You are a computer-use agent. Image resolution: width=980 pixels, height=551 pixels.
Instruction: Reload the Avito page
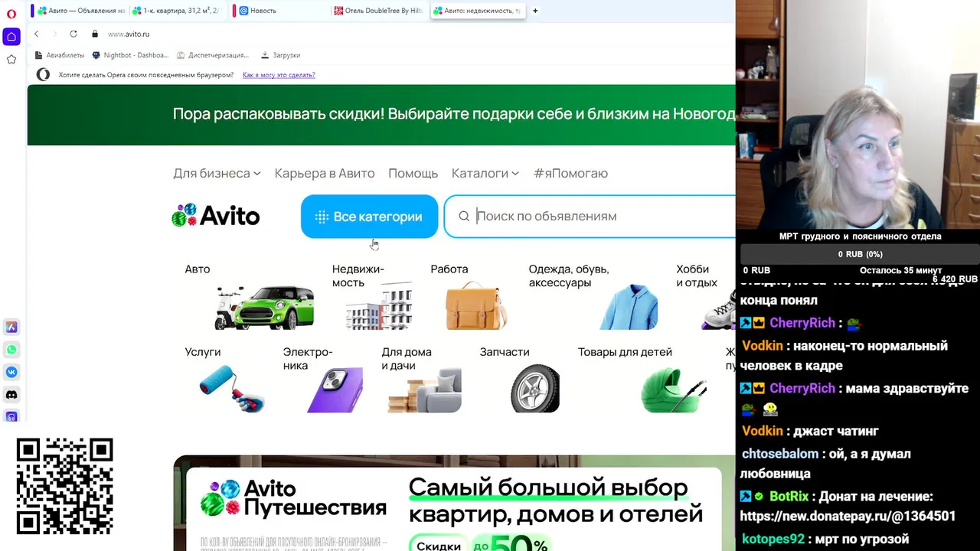click(73, 34)
